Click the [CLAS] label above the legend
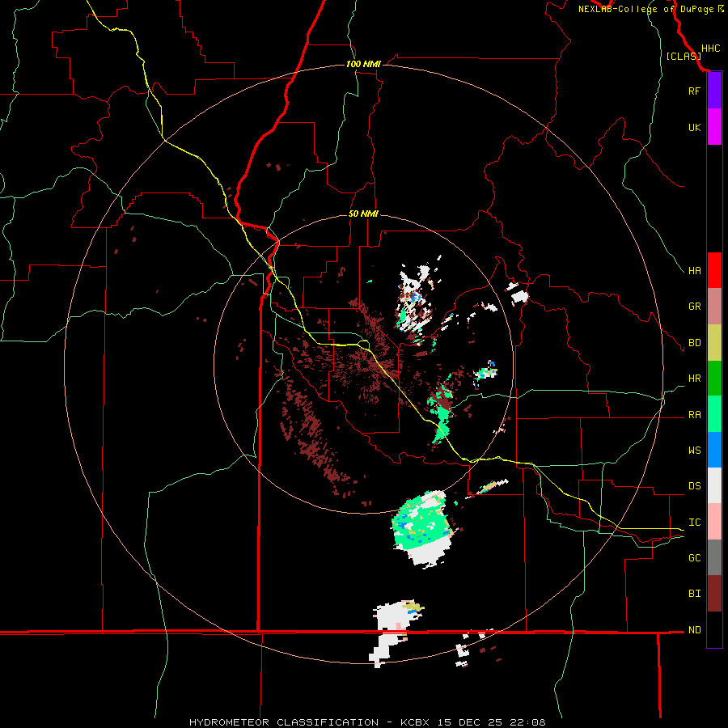Viewport: 728px width, 728px height. click(684, 56)
